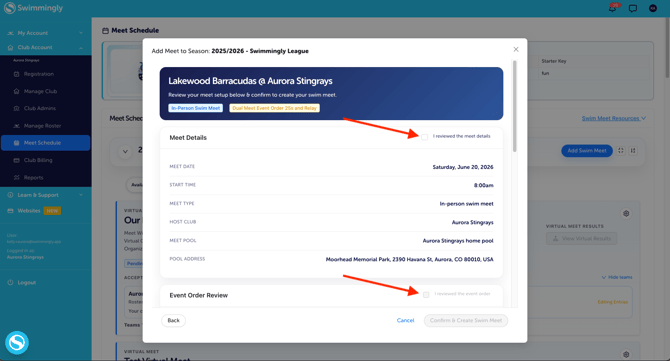This screenshot has width=670, height=361.
Task: Select Meet Schedule in sidebar
Action: pyautogui.click(x=46, y=143)
